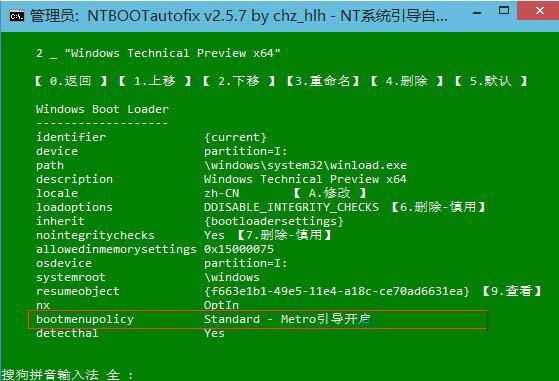Choose the 2.下移 option
The width and height of the screenshot is (559, 381).
point(239,81)
